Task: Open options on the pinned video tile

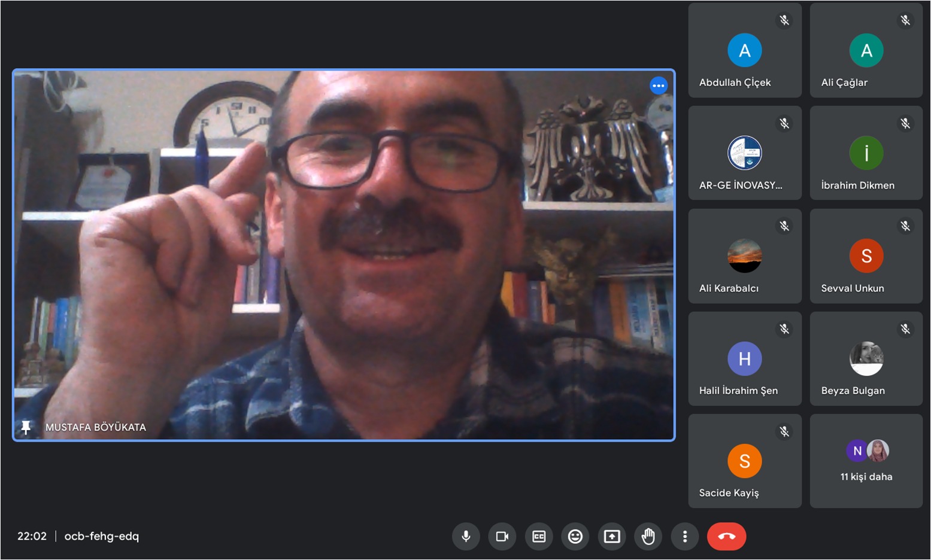Action: point(658,86)
